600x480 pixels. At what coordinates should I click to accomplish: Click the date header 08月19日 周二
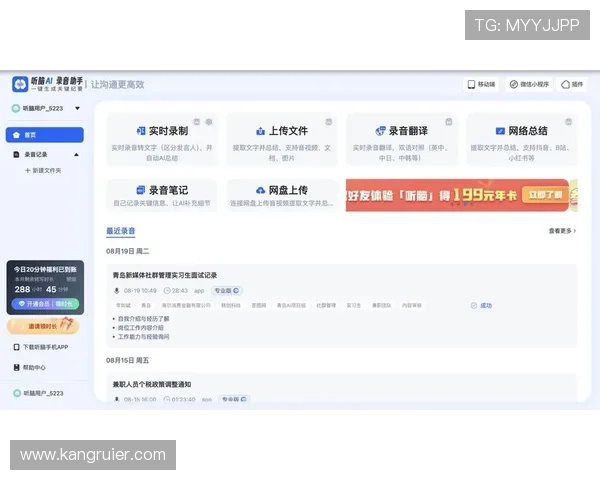coord(127,251)
